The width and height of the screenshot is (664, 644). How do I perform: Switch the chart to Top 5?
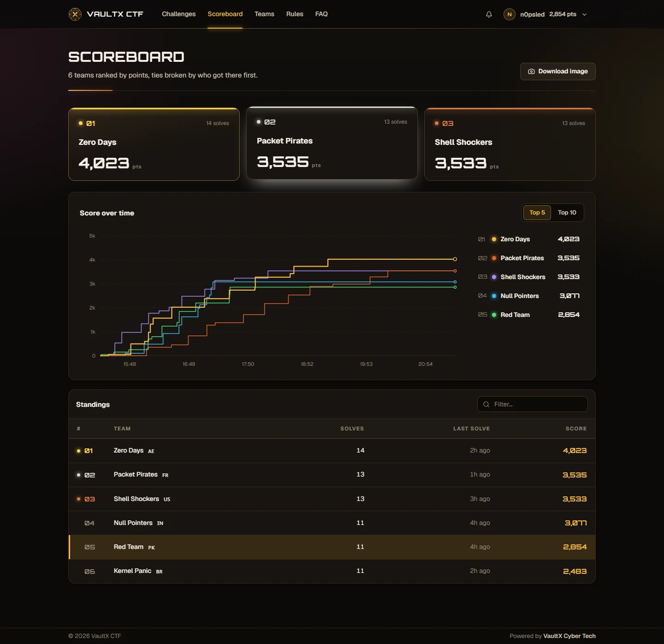pos(537,213)
